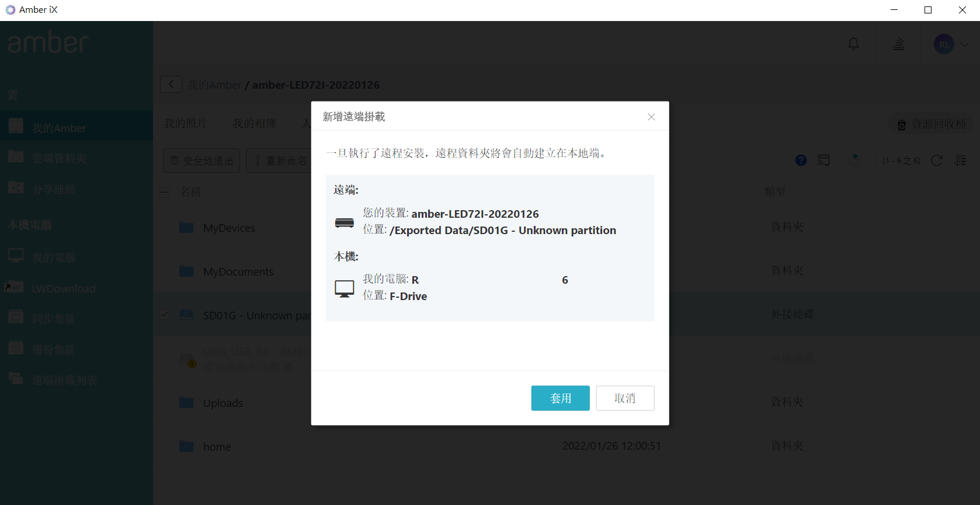Viewport: 980px width, 505px height.
Task: Switch list view with sort icon
Action: click(x=960, y=161)
